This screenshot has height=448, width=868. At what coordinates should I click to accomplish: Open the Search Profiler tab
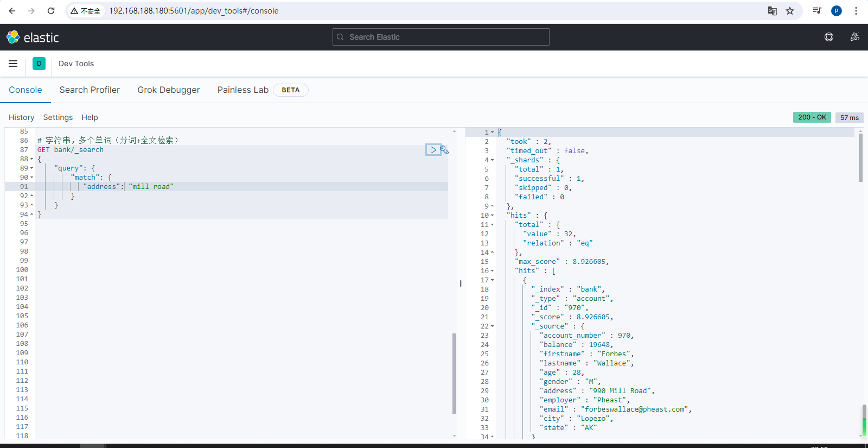point(90,90)
